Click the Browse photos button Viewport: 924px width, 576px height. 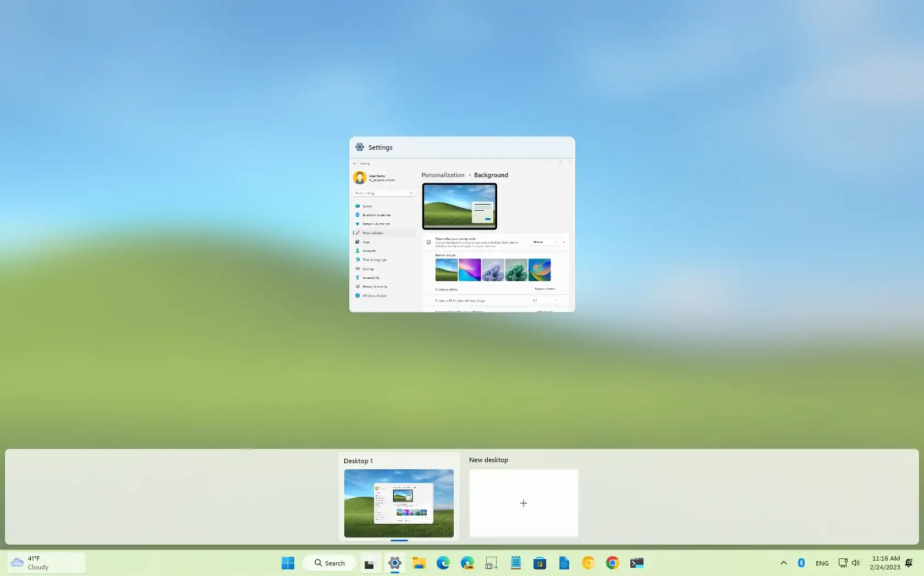545,289
